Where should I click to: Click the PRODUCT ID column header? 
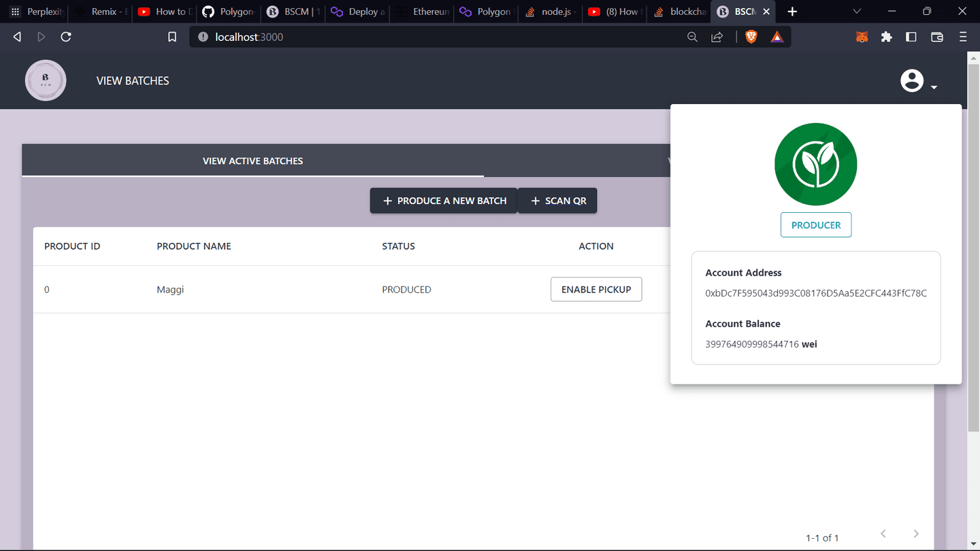tap(72, 246)
